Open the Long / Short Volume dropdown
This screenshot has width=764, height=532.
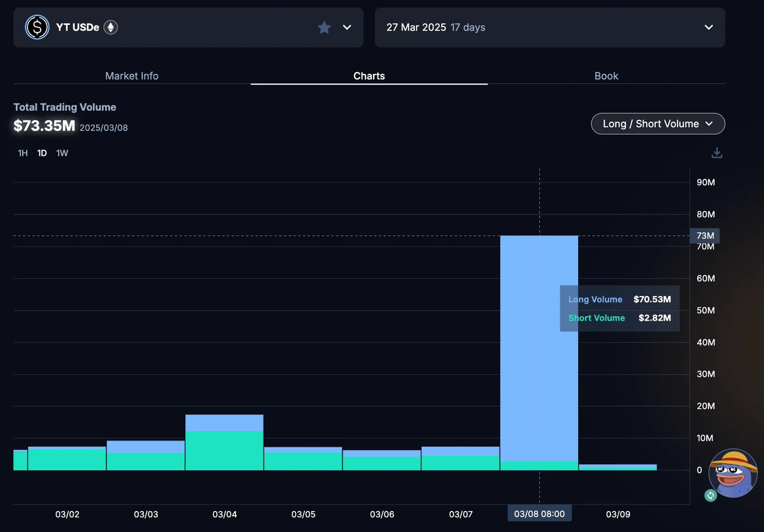tap(658, 124)
